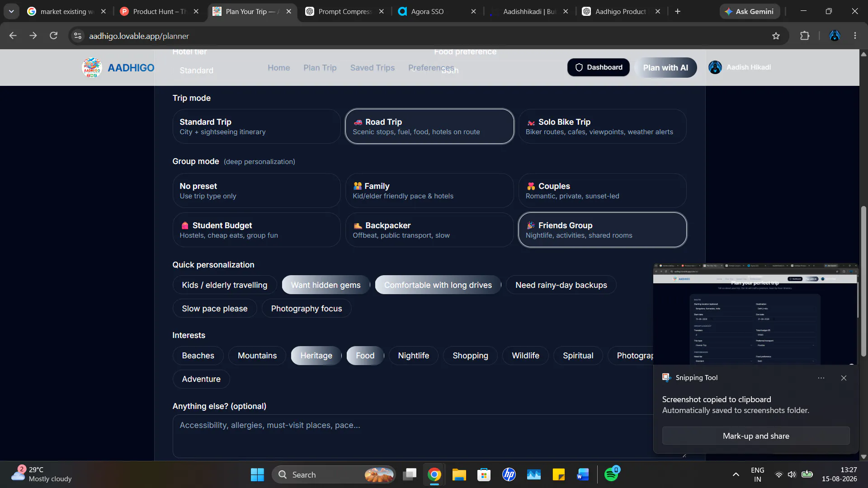Click Anything else optional text area
868x488 pixels.
429,436
